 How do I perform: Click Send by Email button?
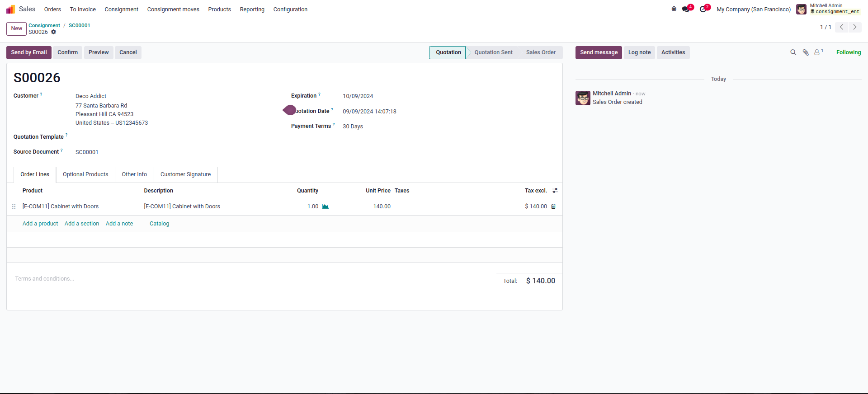[29, 52]
